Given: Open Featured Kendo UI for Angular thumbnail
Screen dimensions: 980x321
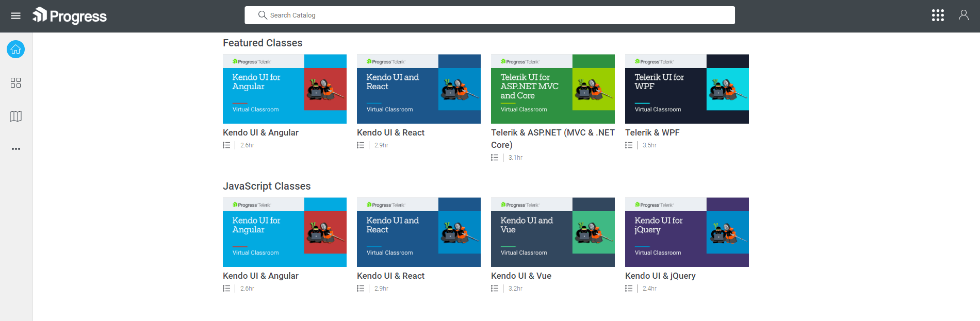Looking at the screenshot, I should [x=285, y=89].
